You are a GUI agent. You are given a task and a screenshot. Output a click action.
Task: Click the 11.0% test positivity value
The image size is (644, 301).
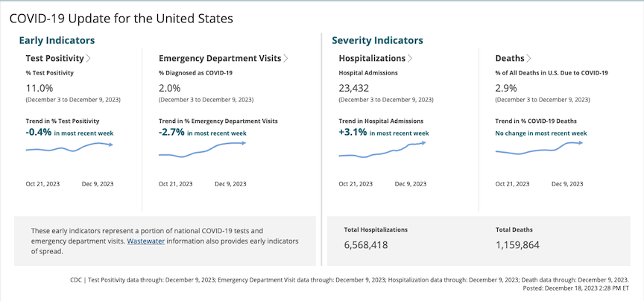click(39, 87)
